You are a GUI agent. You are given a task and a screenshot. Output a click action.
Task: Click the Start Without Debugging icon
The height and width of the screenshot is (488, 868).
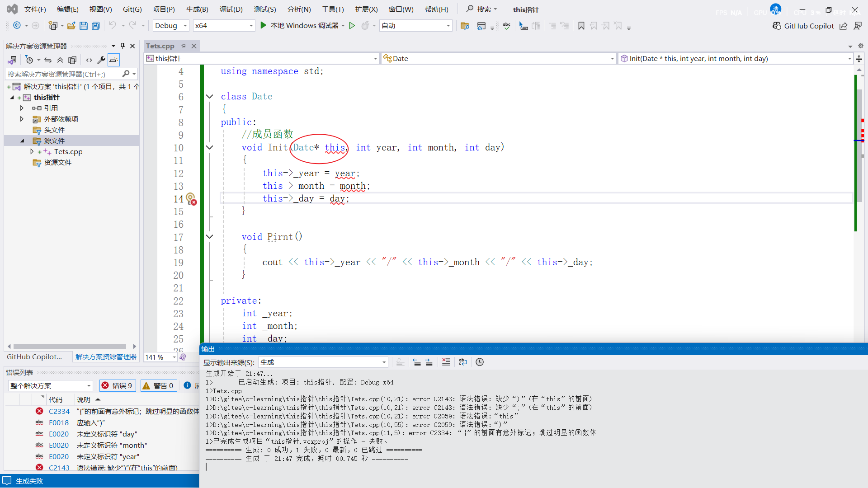(x=352, y=26)
